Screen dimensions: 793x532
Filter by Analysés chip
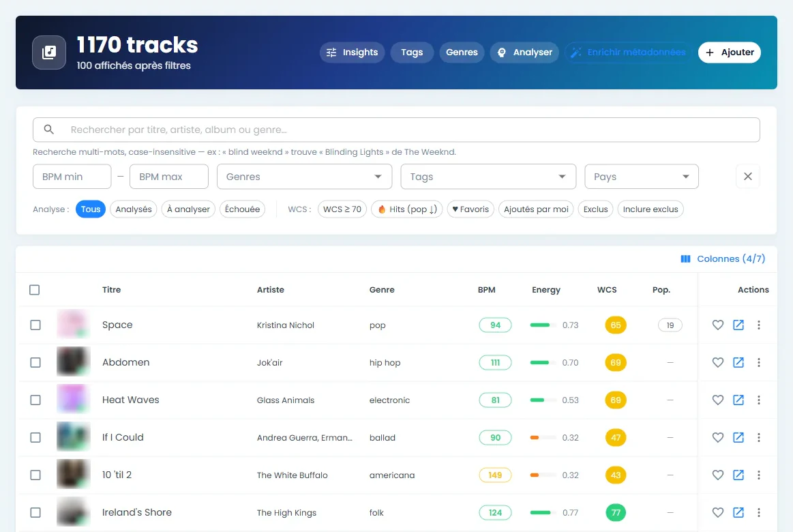(x=134, y=209)
